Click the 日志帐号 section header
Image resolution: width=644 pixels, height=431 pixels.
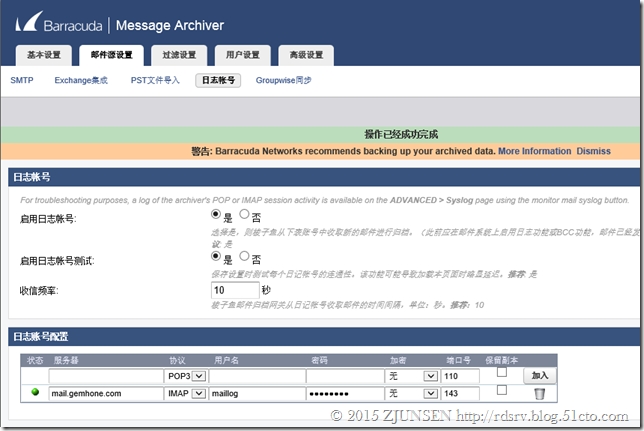(324, 177)
